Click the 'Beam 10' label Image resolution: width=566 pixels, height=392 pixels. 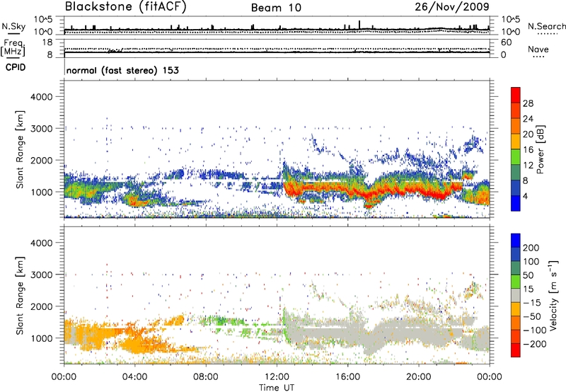tap(276, 8)
